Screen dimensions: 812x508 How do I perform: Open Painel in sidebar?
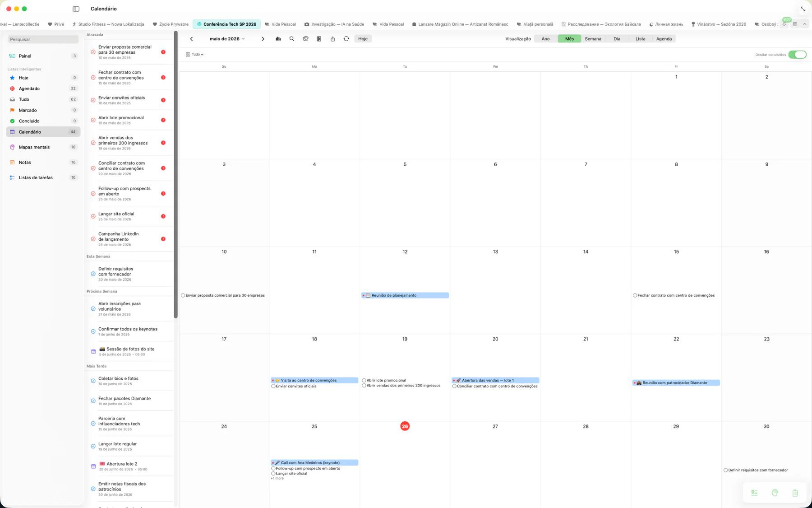43,56
